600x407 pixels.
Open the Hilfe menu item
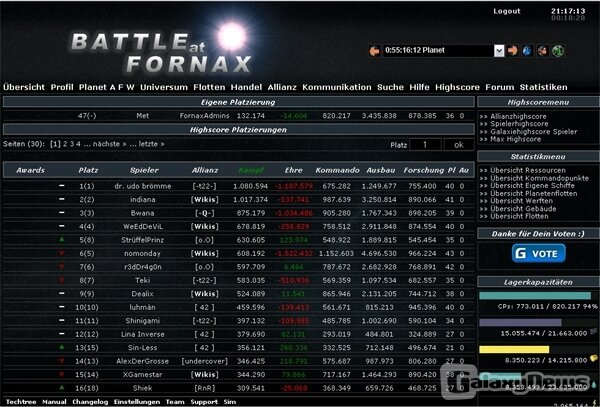pos(419,87)
